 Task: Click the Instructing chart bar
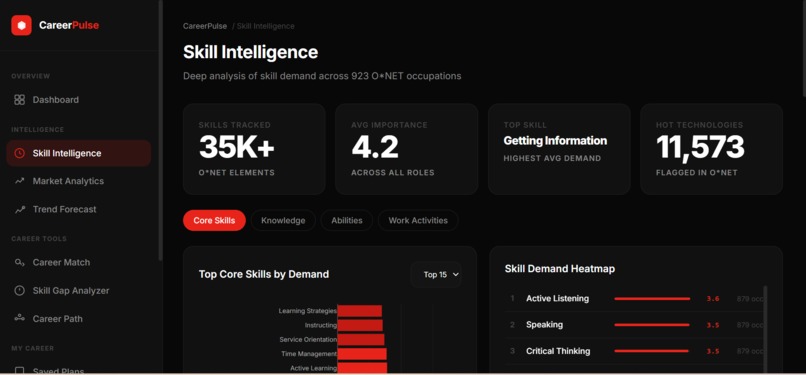tap(360, 325)
